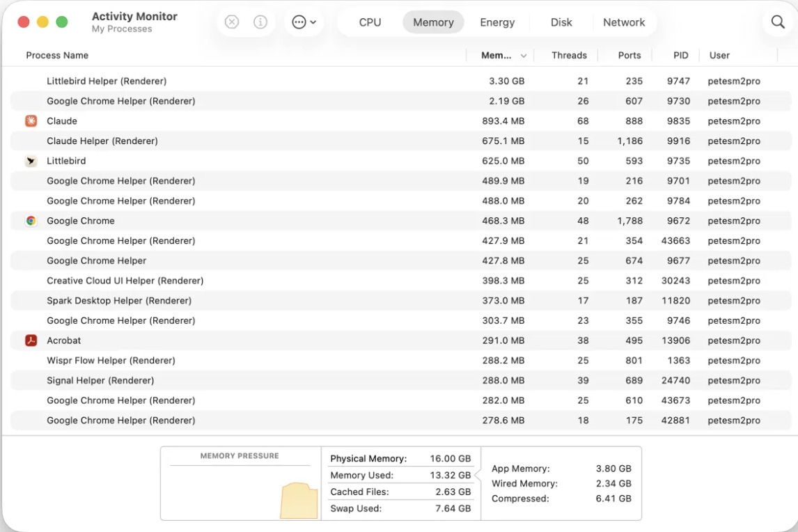Select Creative Cloud UI Helper (Renderer) row

(x=400, y=281)
